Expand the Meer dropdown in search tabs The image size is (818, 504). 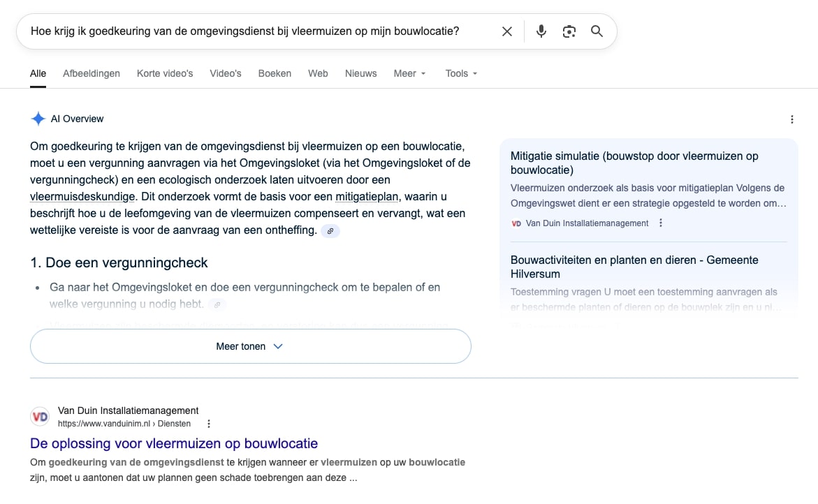pyautogui.click(x=409, y=73)
